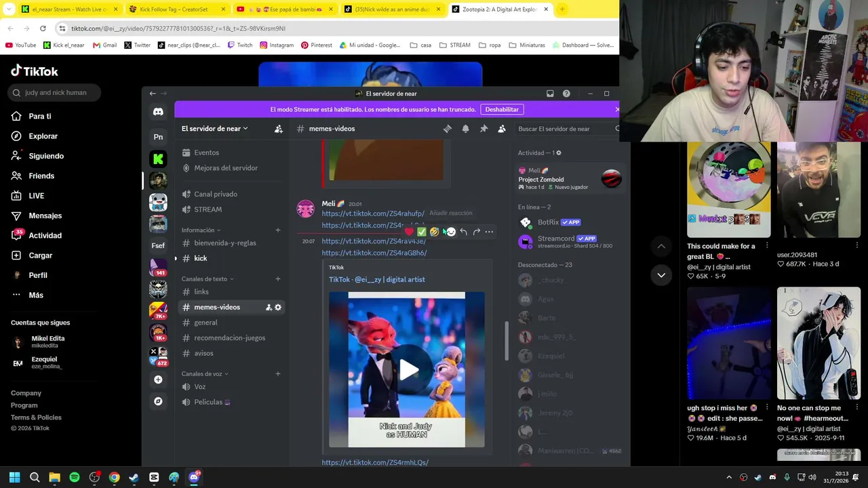Switch to el_neaar Stream Chrome tab
This screenshot has height=488, width=868.
[x=70, y=9]
